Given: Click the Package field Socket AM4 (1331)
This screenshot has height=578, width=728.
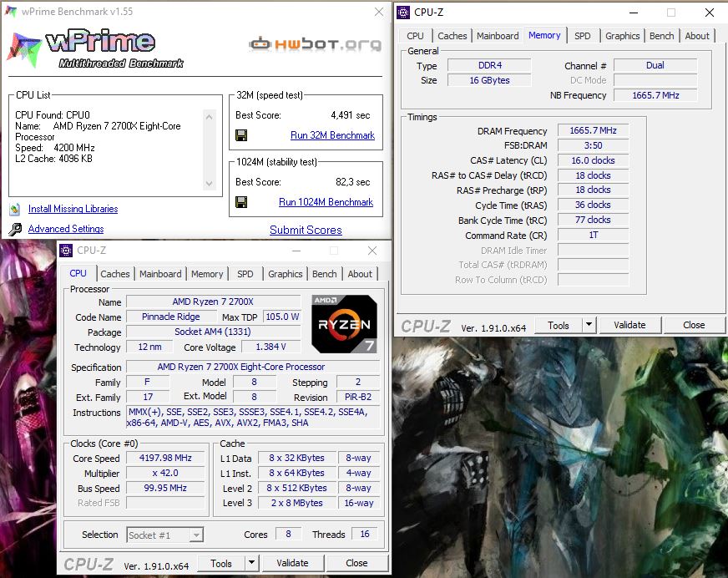Looking at the screenshot, I should tap(213, 332).
